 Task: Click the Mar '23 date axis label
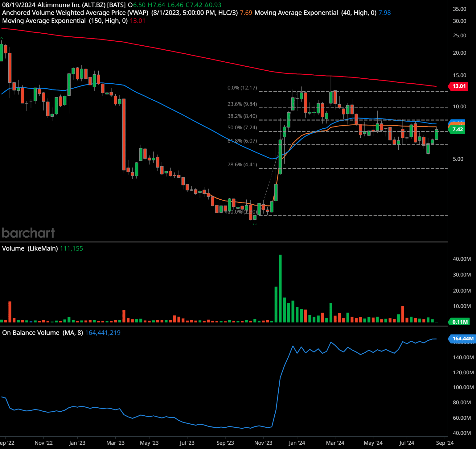tap(115, 443)
